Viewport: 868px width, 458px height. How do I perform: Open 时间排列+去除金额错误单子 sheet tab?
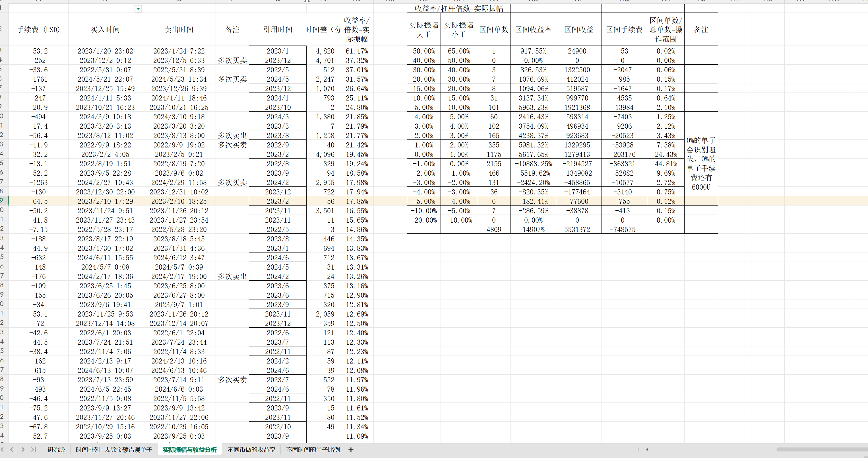[114, 449]
